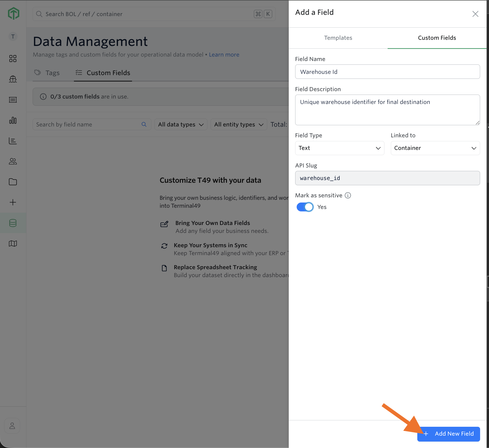Select the Tags tab
489x448 pixels.
point(47,73)
